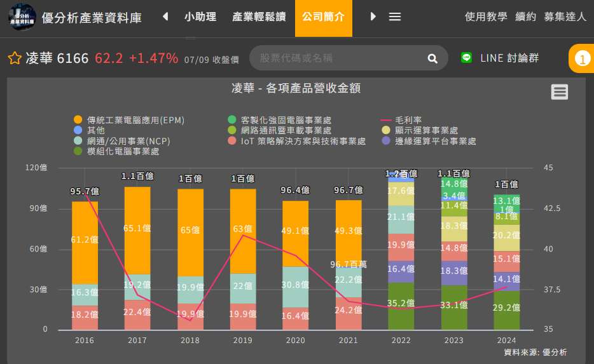
Task: Toggle 其他 legend series
Action: [90, 130]
